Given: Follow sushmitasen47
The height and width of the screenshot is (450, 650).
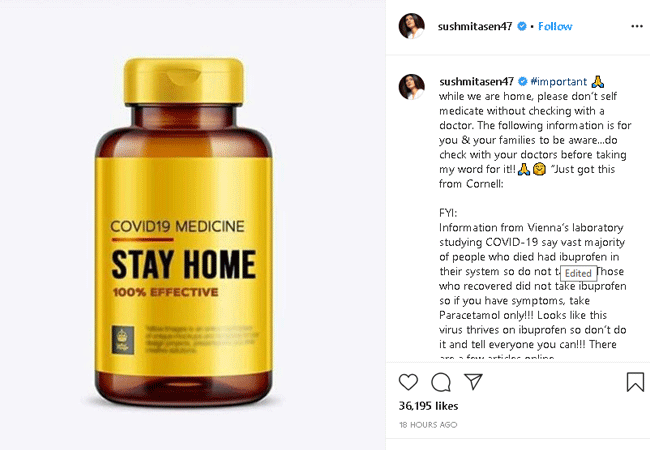Looking at the screenshot, I should tap(555, 26).
